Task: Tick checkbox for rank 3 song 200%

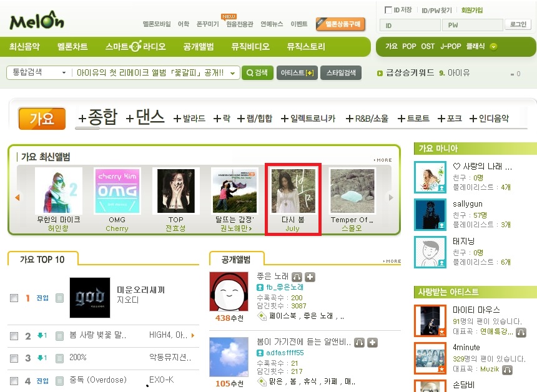Action: (14, 358)
